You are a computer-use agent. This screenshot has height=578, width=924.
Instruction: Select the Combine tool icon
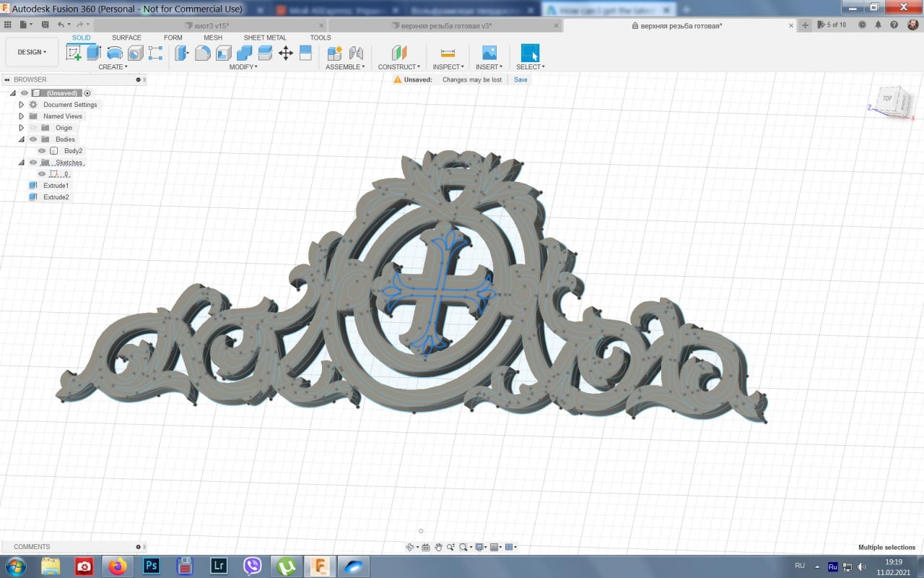pyautogui.click(x=245, y=53)
